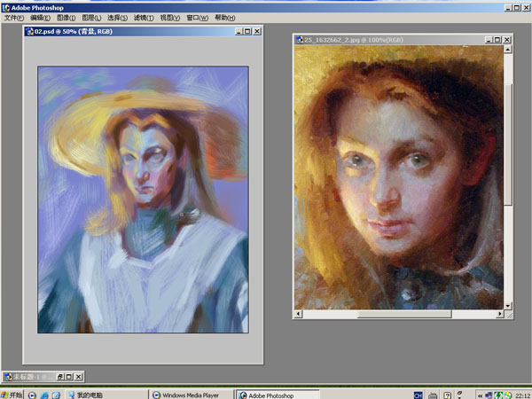Click the reference portrait in jpg window

click(x=399, y=177)
